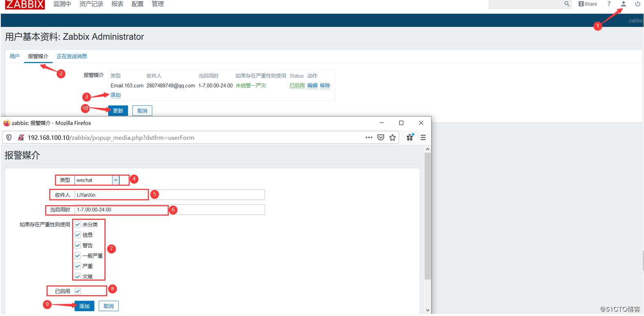Maximize the Firefox popup window

(x=401, y=123)
